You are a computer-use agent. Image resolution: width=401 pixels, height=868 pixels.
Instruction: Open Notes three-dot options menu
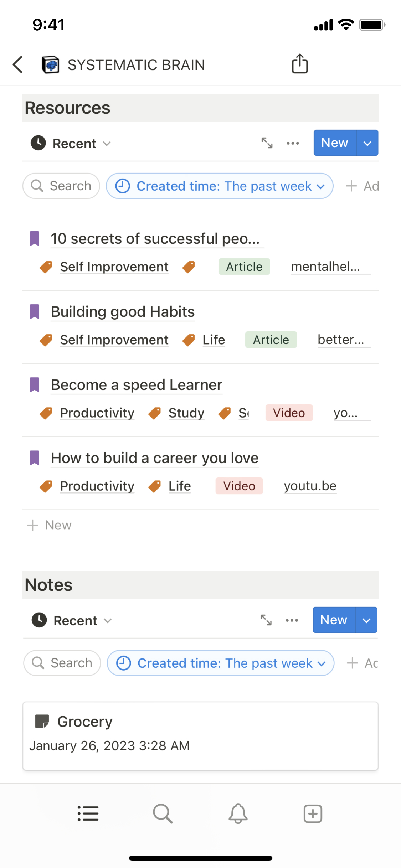pyautogui.click(x=292, y=620)
